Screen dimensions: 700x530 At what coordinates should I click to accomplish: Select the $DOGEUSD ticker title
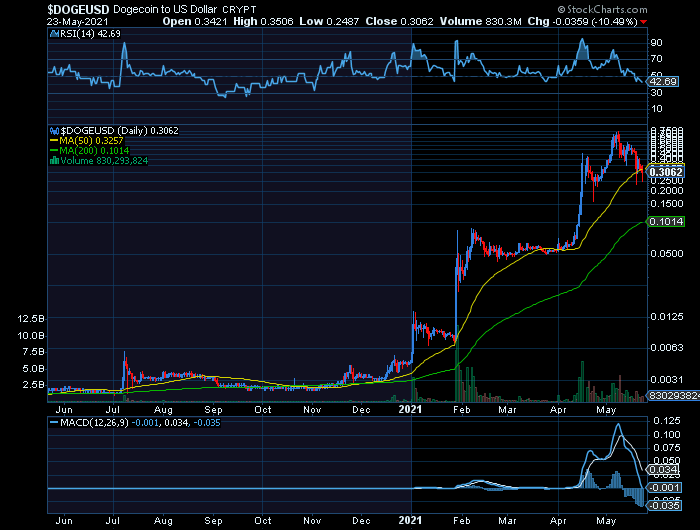(79, 9)
